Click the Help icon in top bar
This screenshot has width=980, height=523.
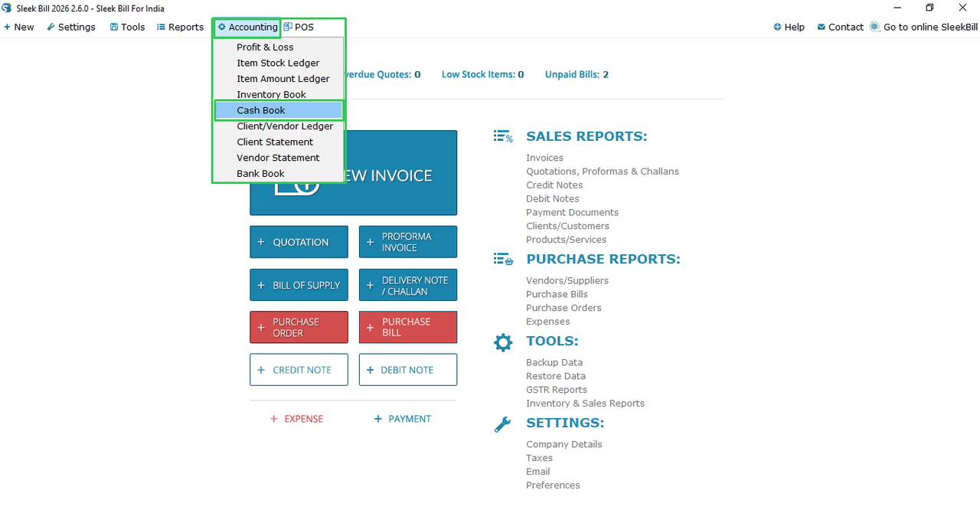click(777, 27)
